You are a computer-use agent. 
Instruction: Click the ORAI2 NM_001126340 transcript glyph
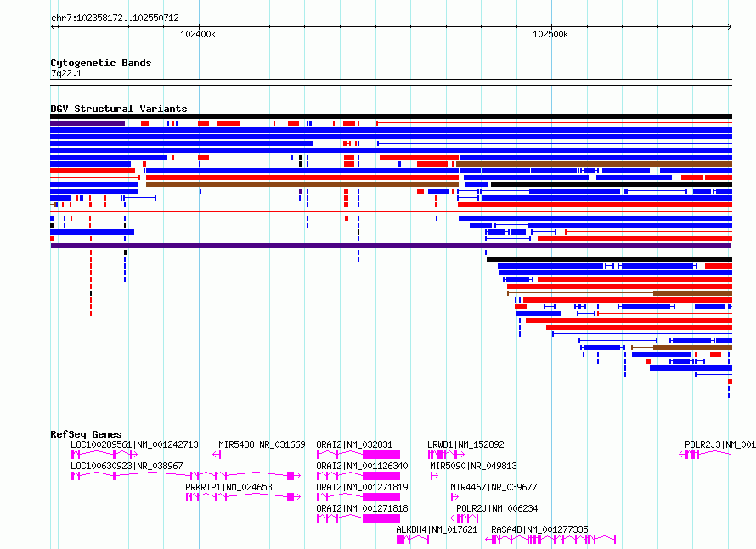(358, 476)
